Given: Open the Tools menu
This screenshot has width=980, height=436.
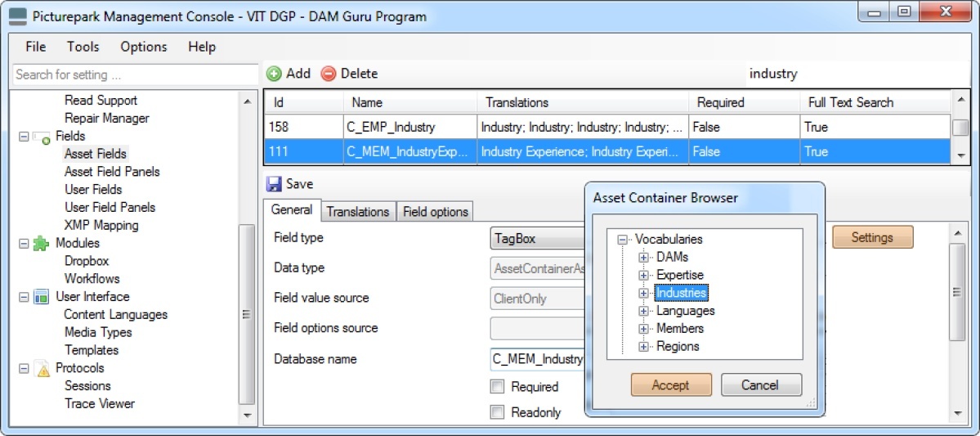Looking at the screenshot, I should coord(83,47).
